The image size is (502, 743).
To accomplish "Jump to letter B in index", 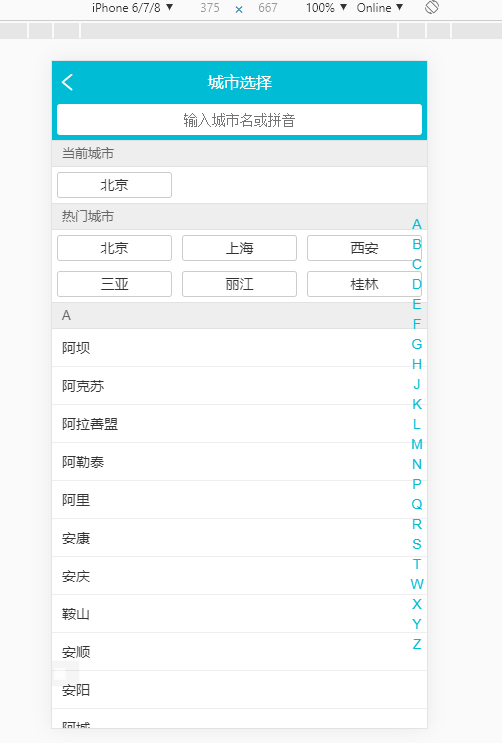I will [x=417, y=244].
